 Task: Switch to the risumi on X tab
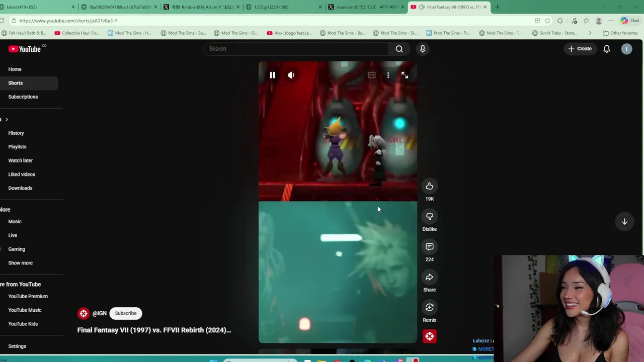click(365, 7)
